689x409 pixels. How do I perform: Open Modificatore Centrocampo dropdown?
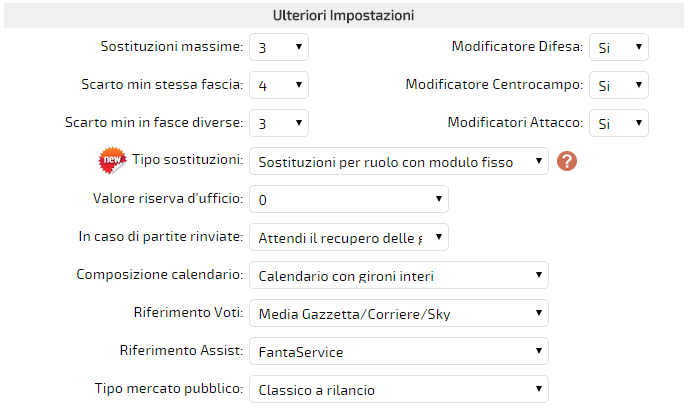[619, 85]
